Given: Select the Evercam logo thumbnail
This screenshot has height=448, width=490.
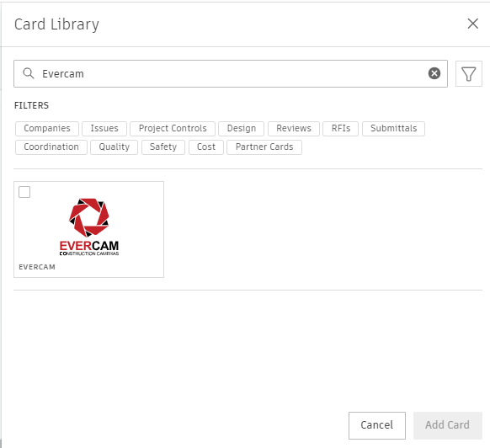Looking at the screenshot, I should coord(89,227).
